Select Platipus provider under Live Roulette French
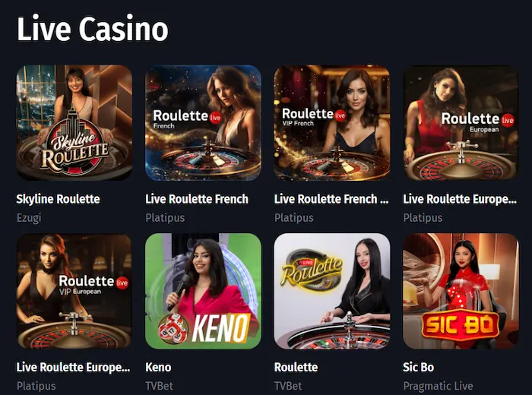The width and height of the screenshot is (532, 395). pos(165,218)
